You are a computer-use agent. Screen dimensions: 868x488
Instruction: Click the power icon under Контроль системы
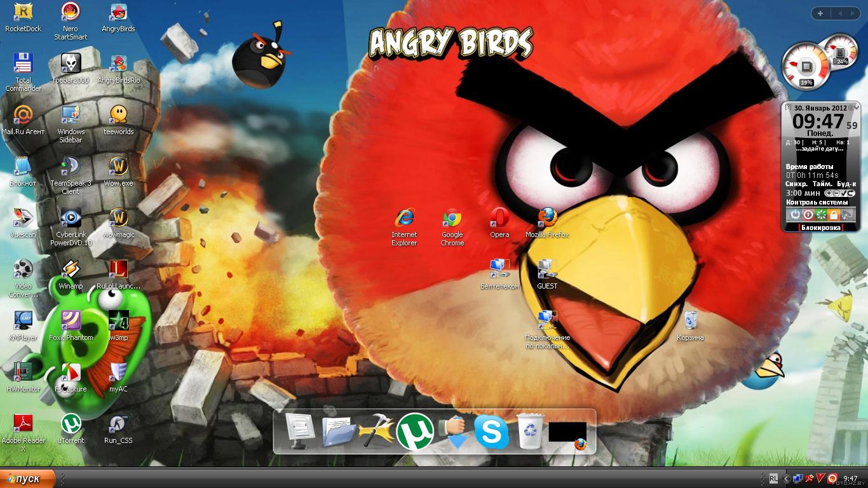point(795,215)
